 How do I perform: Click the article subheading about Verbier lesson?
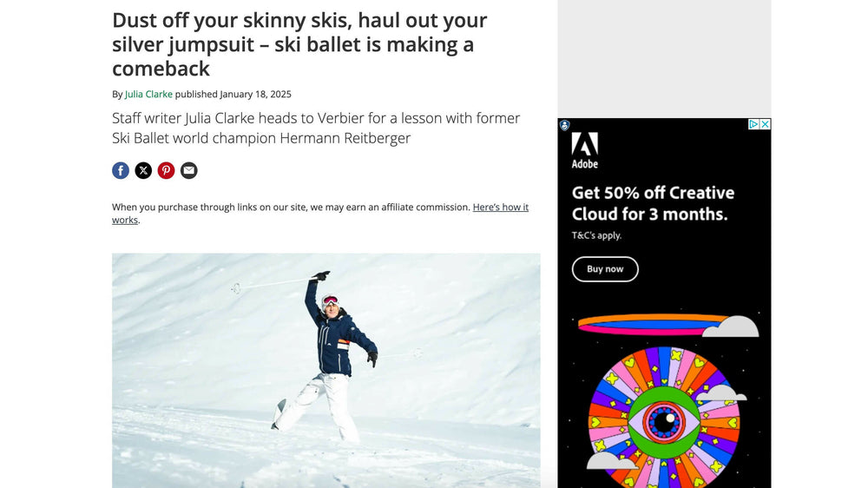click(x=316, y=128)
